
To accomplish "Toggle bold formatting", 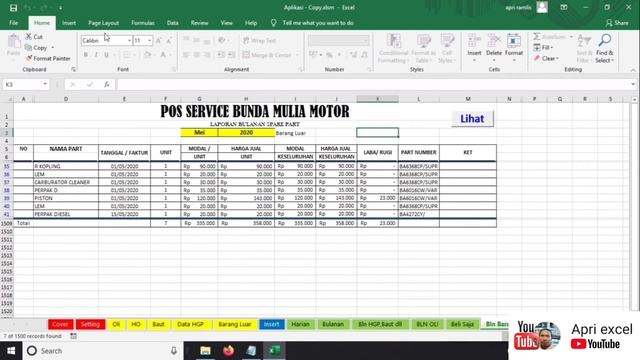I will (x=86, y=55).
